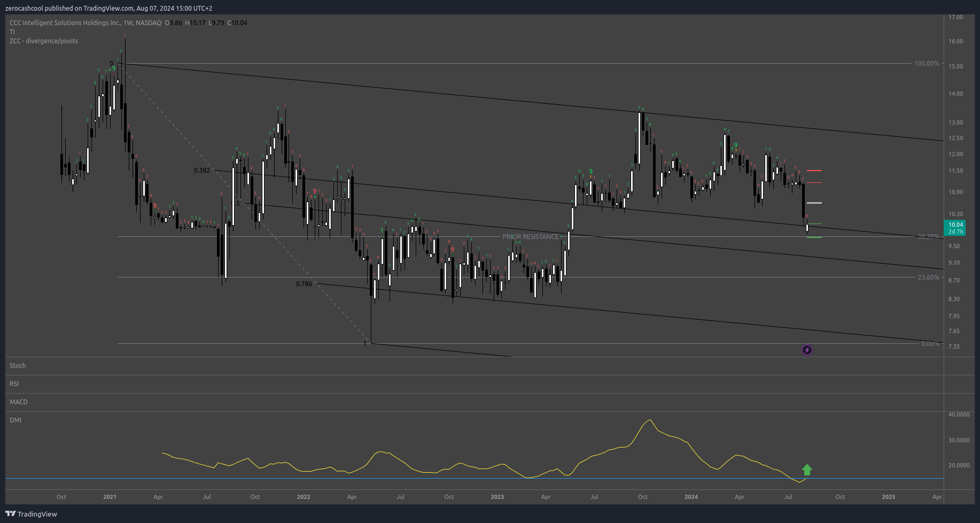Click the 2024 label on time axis

[691, 497]
